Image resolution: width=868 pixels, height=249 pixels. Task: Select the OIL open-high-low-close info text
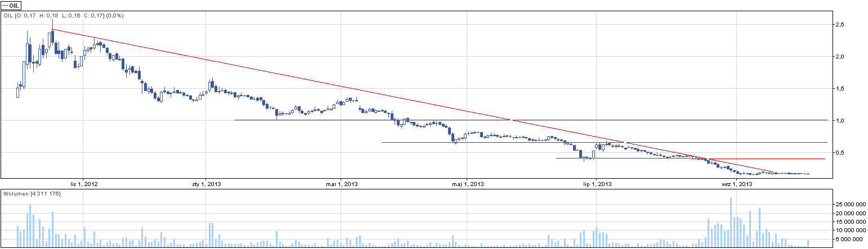[x=64, y=16]
